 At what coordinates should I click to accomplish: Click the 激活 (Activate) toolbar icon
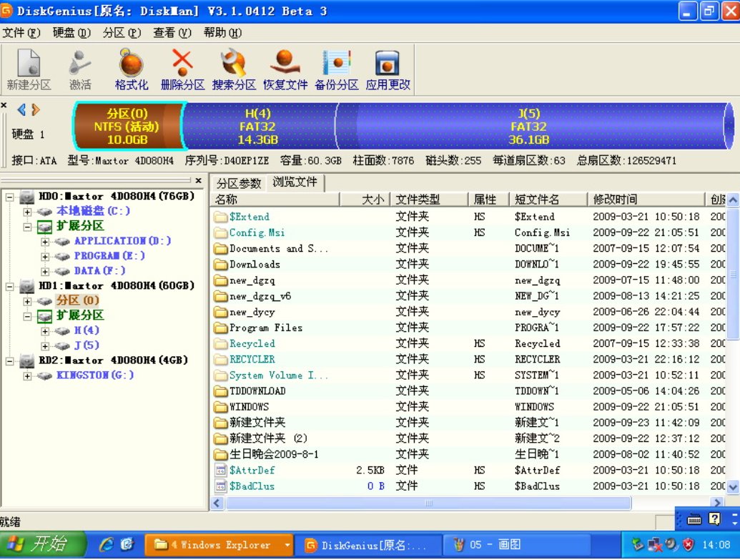79,69
